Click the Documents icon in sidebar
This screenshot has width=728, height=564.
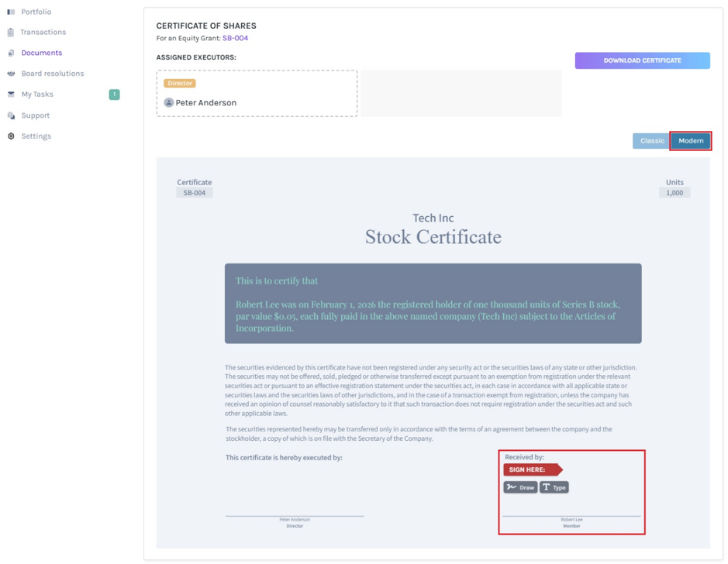pyautogui.click(x=11, y=53)
